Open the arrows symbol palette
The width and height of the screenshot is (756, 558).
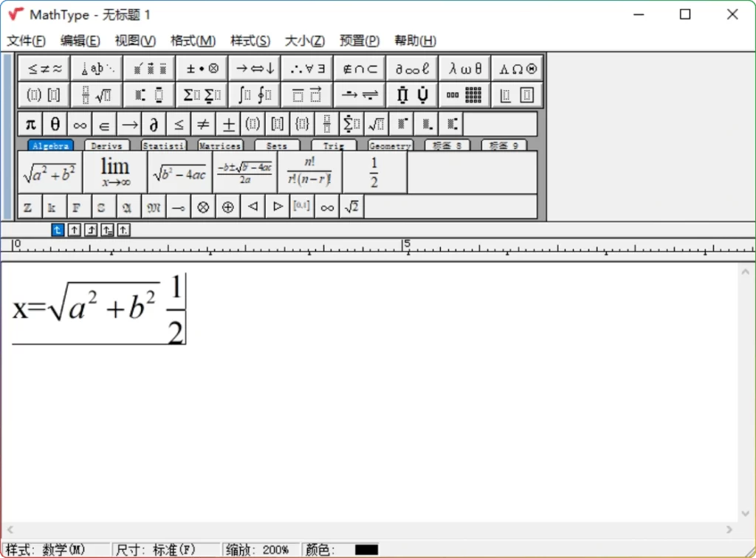(254, 68)
